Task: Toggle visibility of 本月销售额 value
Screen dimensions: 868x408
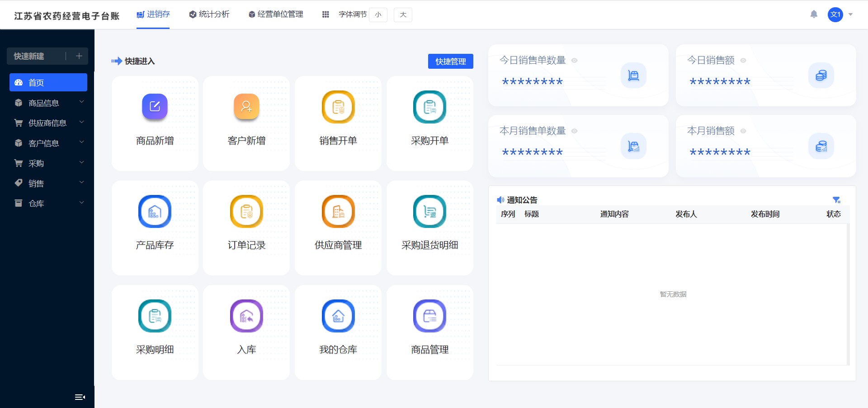Action: tap(743, 131)
